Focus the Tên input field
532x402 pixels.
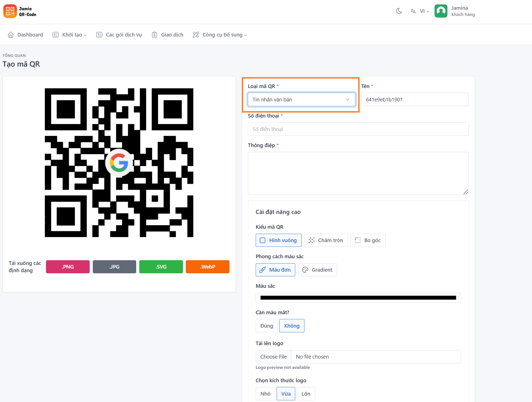(415, 99)
